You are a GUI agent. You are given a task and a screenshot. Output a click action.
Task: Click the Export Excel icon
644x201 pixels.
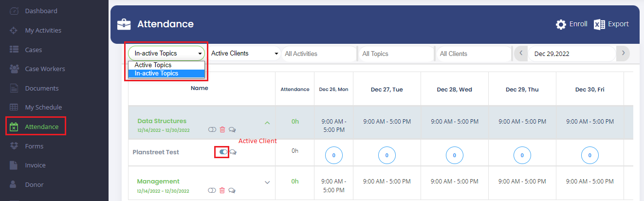pos(599,24)
